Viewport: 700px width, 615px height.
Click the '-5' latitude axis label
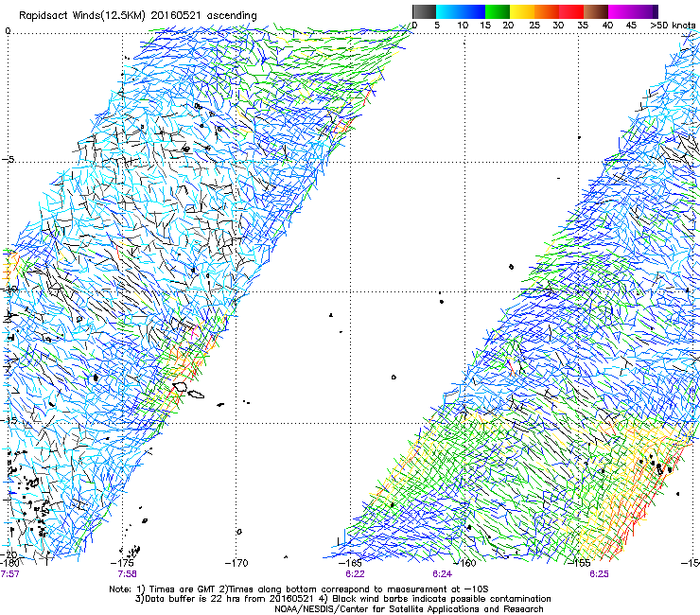[9, 160]
